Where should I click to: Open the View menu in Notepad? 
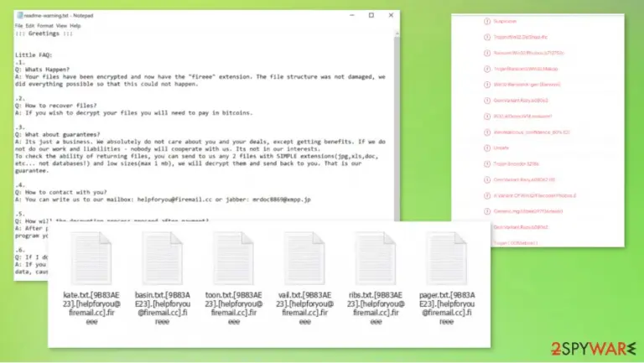click(x=61, y=26)
